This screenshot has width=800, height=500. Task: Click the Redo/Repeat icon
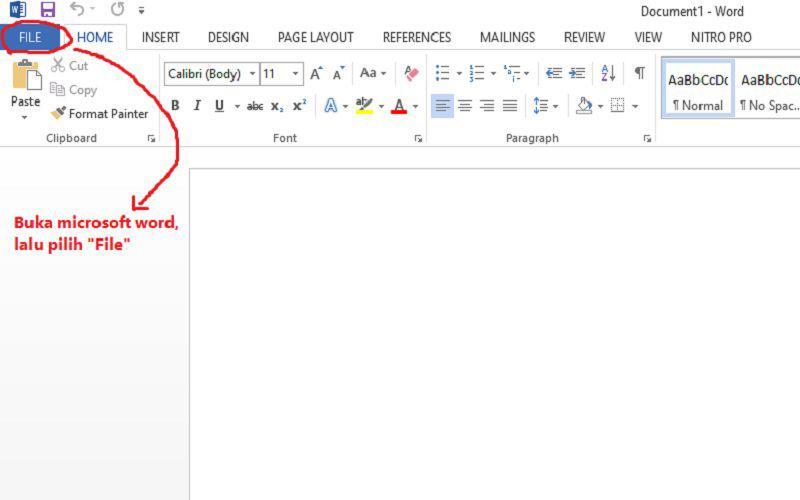coord(117,9)
